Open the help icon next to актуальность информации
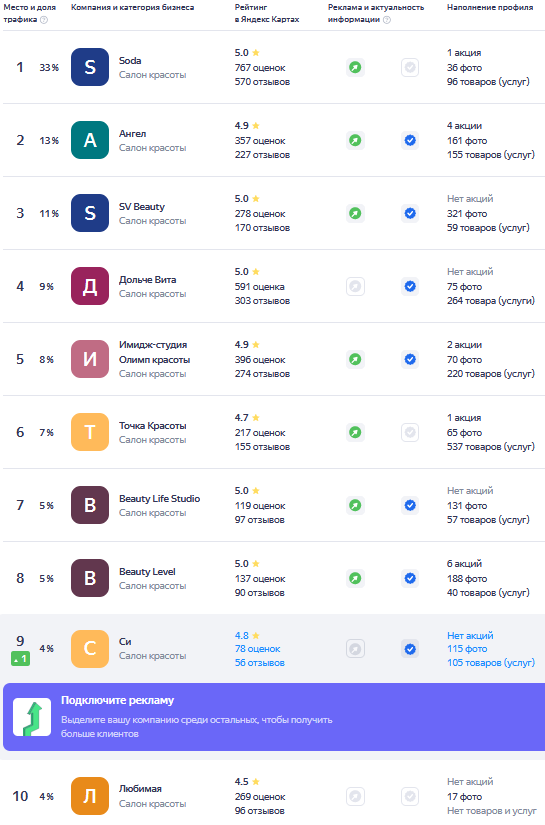 (x=387, y=19)
